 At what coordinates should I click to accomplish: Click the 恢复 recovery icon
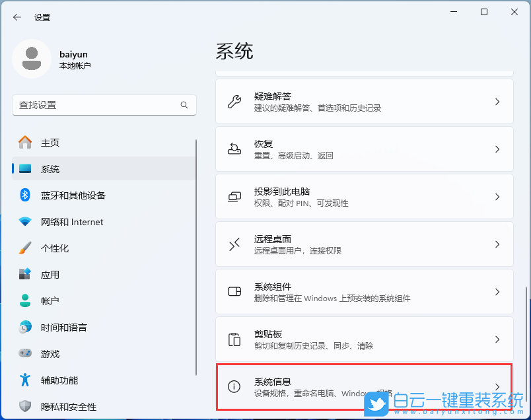234,149
